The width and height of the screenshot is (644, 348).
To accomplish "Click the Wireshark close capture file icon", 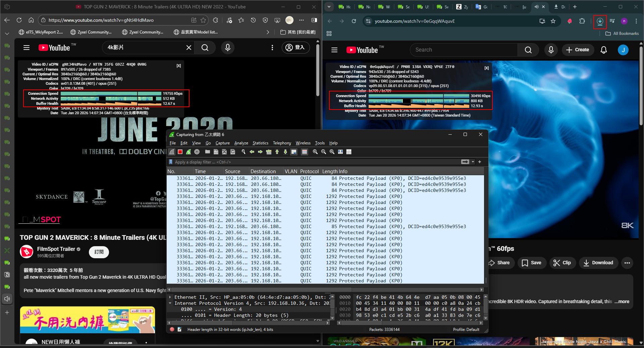I will [224, 152].
